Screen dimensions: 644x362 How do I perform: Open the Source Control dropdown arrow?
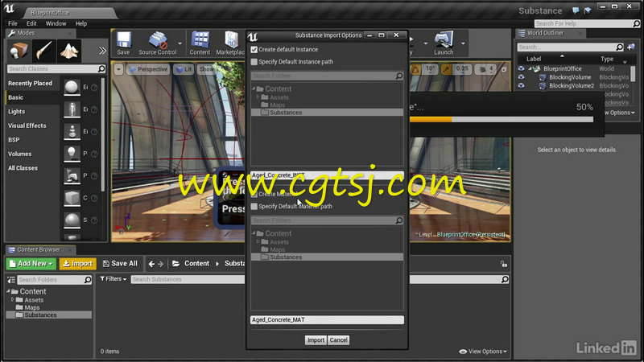point(180,43)
